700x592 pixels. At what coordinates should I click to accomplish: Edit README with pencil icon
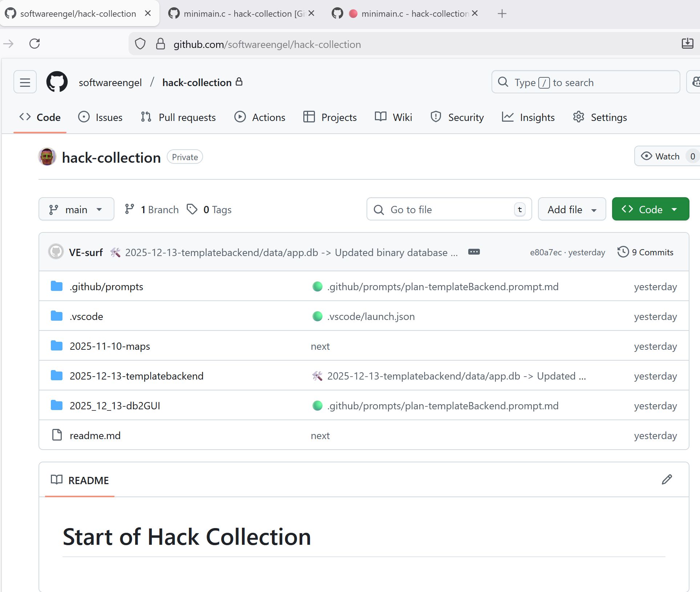point(667,480)
